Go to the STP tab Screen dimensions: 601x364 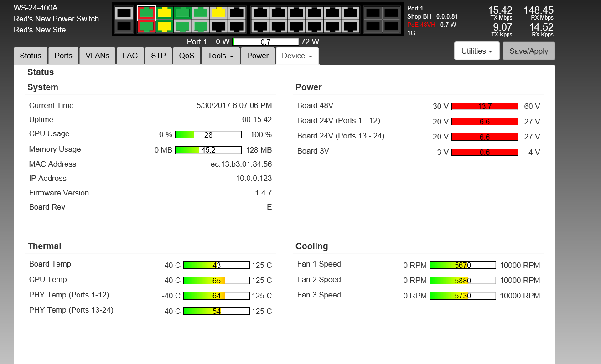click(x=158, y=56)
